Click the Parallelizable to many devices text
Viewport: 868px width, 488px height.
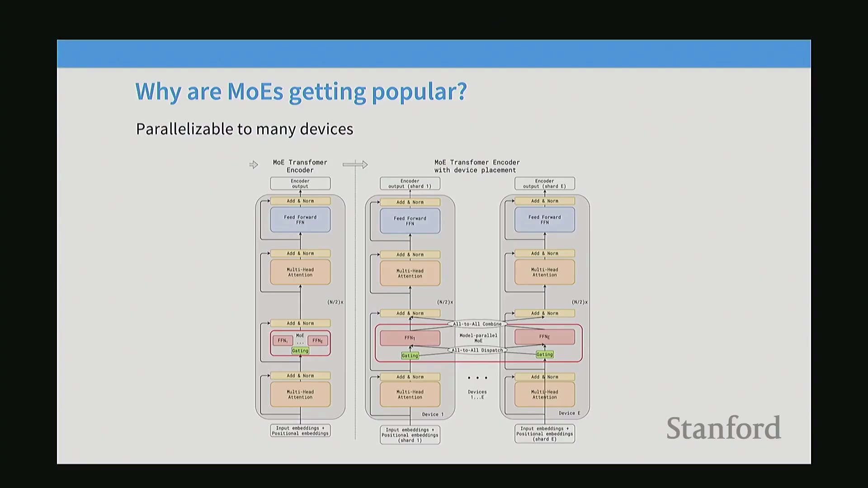[245, 129]
